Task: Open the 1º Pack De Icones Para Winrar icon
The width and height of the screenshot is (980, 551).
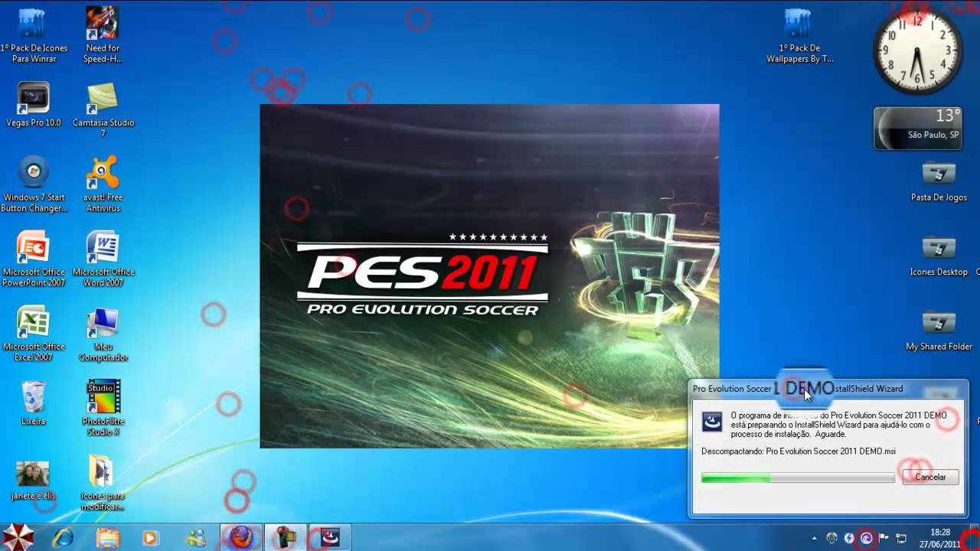Action: (33, 34)
